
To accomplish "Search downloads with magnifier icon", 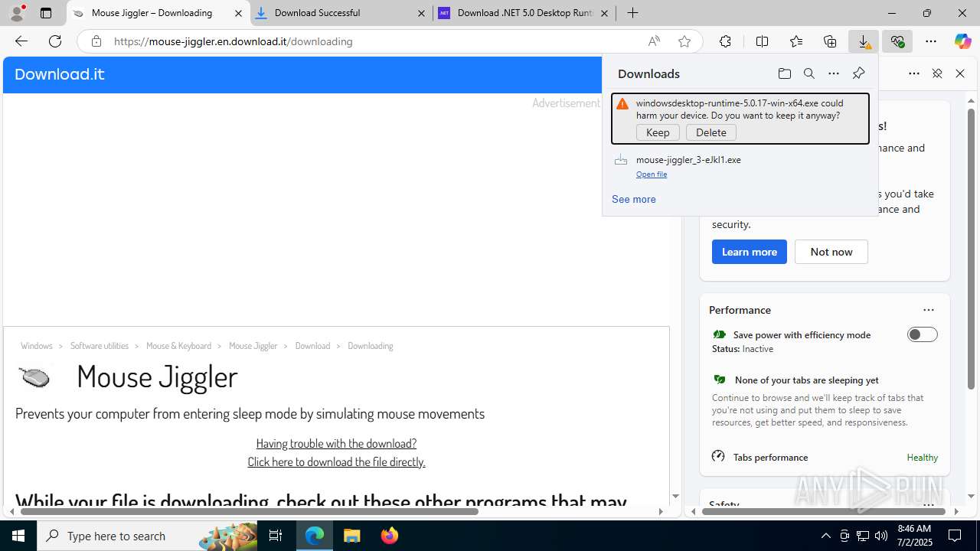I will (x=809, y=73).
